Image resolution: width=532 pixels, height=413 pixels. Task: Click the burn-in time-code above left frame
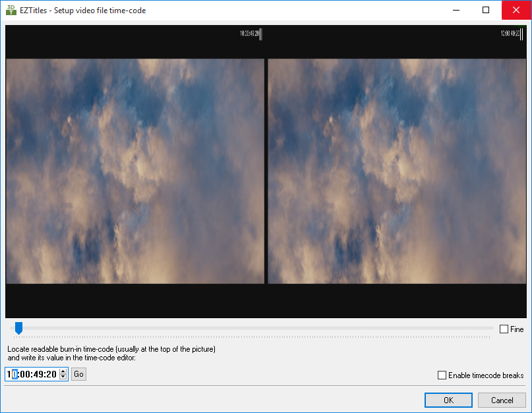coord(250,33)
